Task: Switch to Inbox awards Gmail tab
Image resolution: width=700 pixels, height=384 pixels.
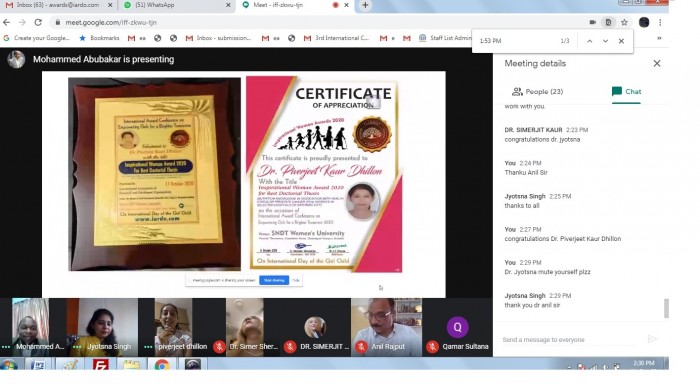Action: click(x=58, y=5)
